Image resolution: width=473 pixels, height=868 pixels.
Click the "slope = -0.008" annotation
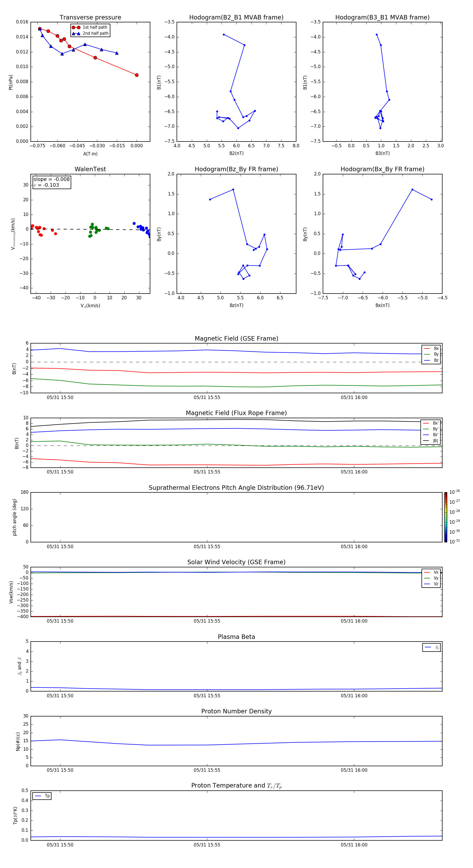(x=52, y=179)
